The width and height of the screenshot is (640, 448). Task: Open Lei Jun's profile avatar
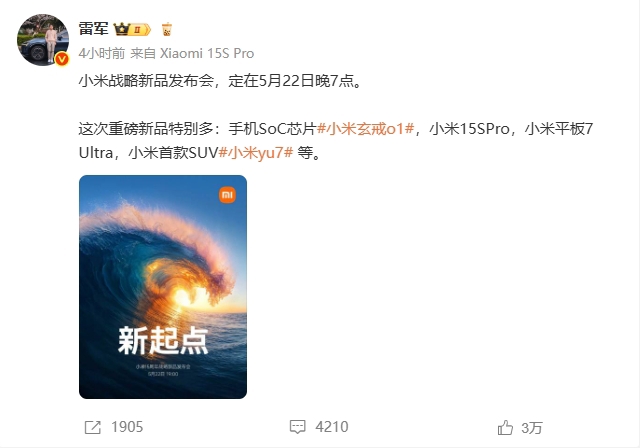[42, 40]
